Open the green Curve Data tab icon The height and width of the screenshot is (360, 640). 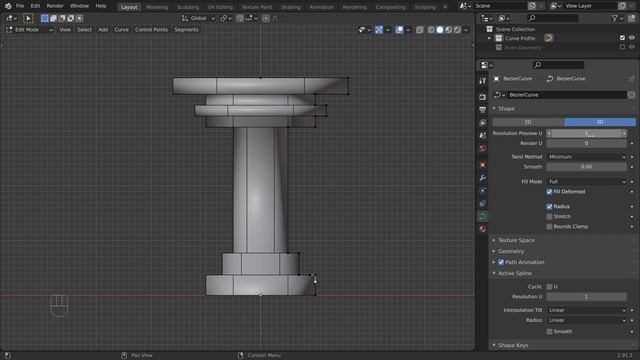[x=482, y=216]
